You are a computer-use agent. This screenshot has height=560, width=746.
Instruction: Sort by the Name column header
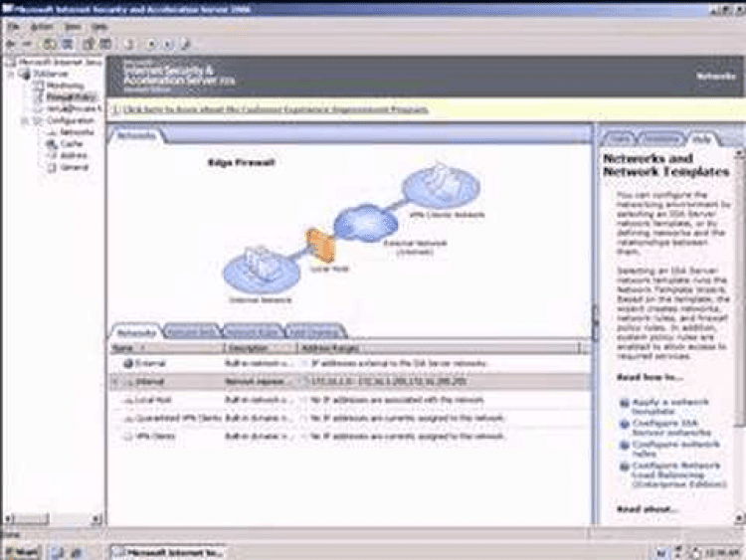[166, 348]
